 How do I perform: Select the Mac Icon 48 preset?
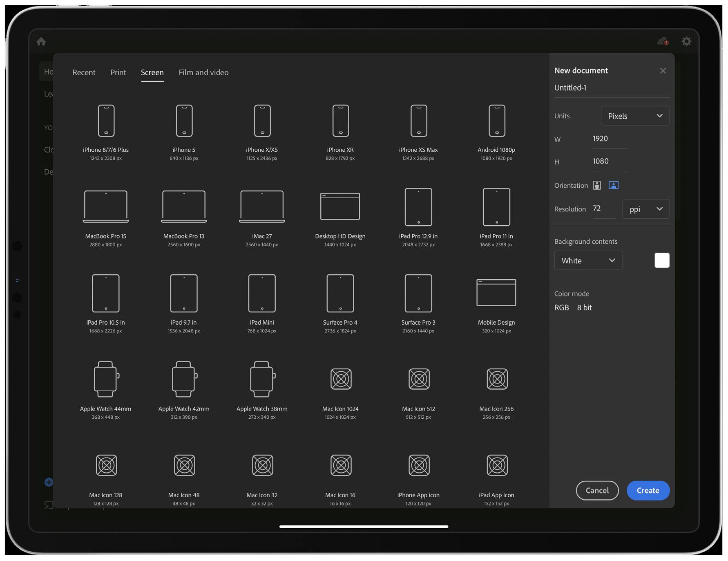[184, 480]
